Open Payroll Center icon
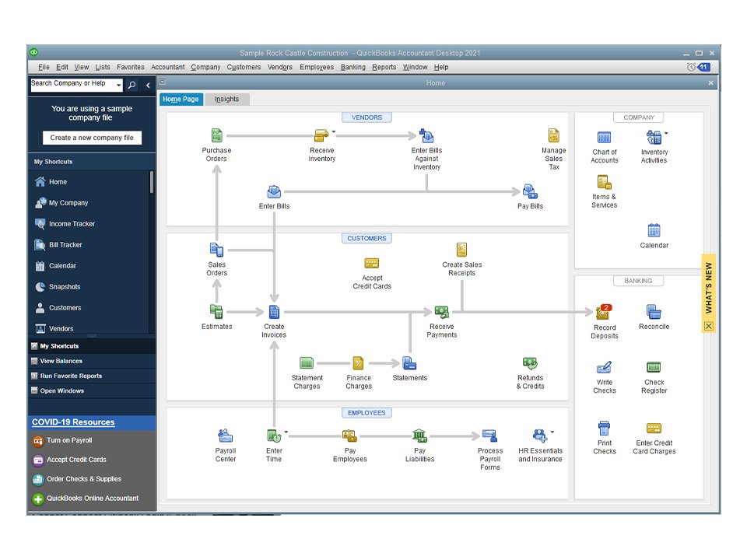Image resolution: width=747 pixels, height=560 pixels. (226, 436)
